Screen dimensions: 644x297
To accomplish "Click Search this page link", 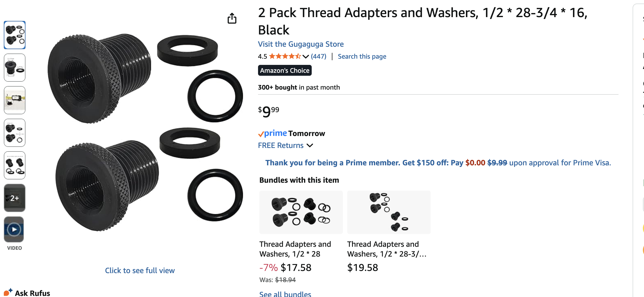I will coord(362,56).
